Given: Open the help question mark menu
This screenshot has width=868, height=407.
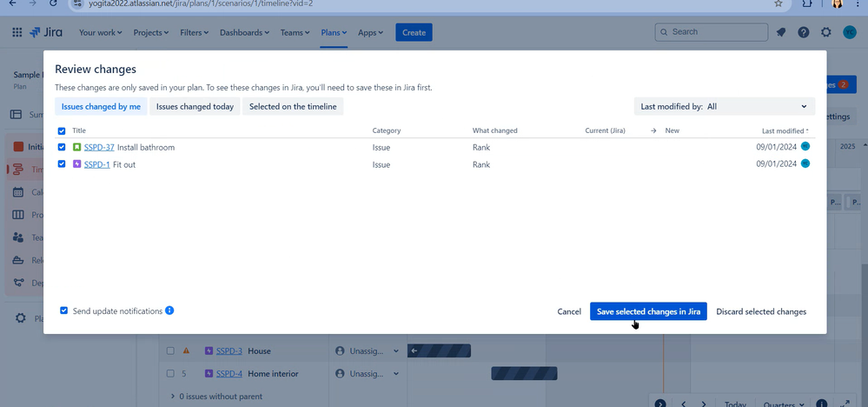Looking at the screenshot, I should 803,32.
